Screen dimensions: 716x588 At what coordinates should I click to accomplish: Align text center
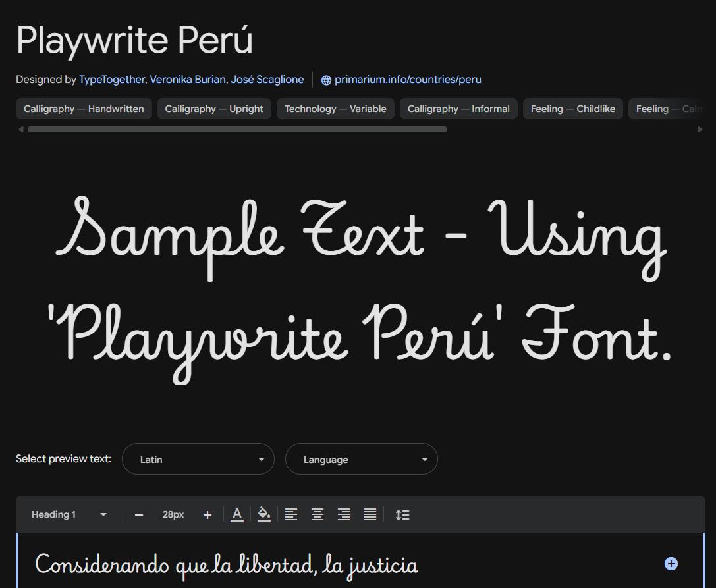pyautogui.click(x=317, y=514)
